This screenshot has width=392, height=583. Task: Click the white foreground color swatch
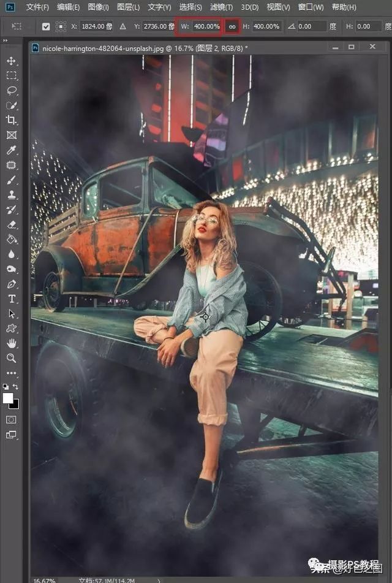(9, 398)
